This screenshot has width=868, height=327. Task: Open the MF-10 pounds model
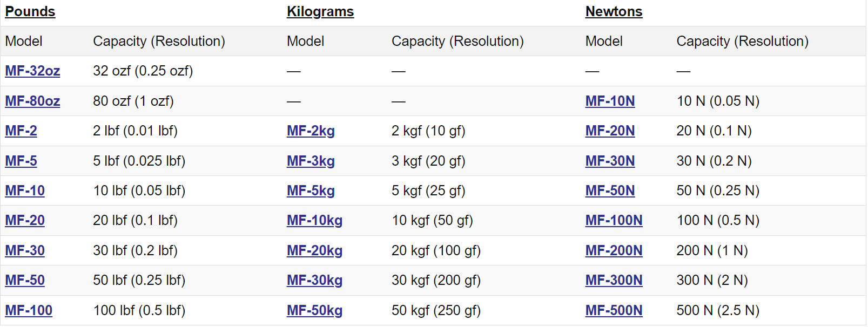point(25,190)
